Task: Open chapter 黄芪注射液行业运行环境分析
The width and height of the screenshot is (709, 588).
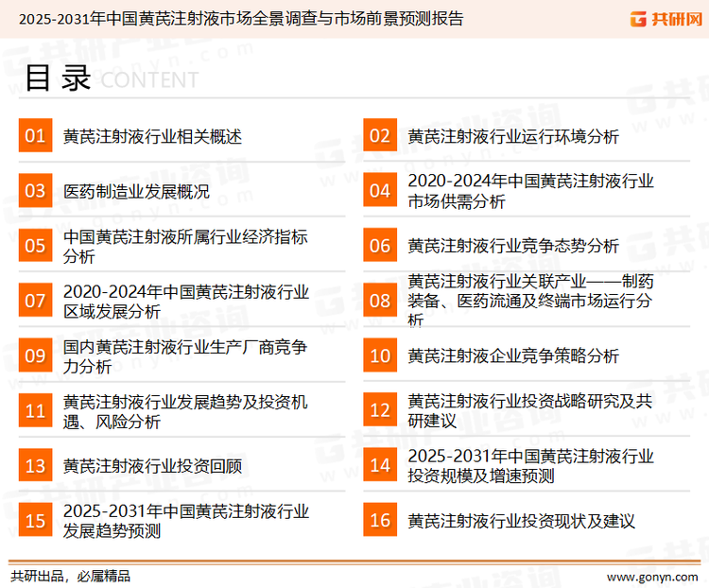Action: 513,136
